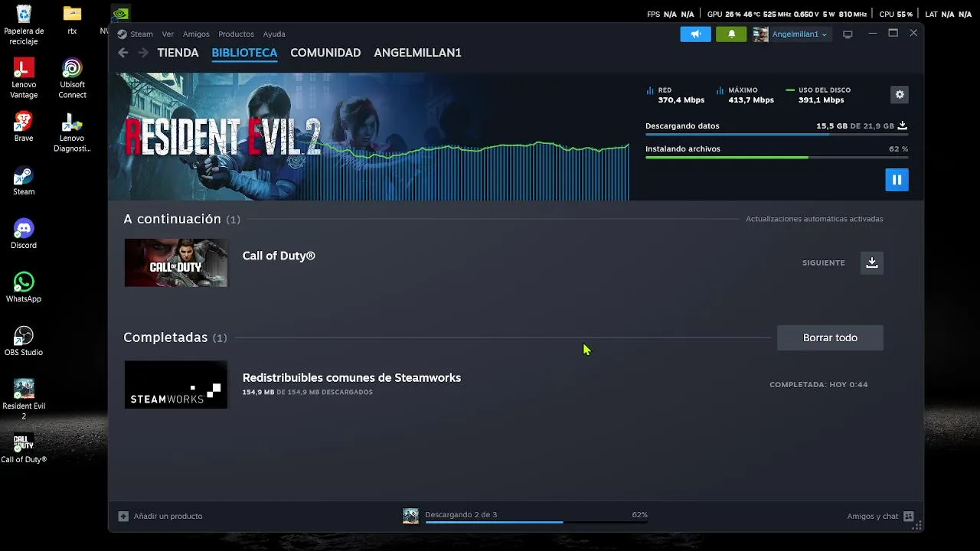Click the USO DEL DISCO 391,1 Mbps stat
Viewport: 980px width, 551px height.
818,95
